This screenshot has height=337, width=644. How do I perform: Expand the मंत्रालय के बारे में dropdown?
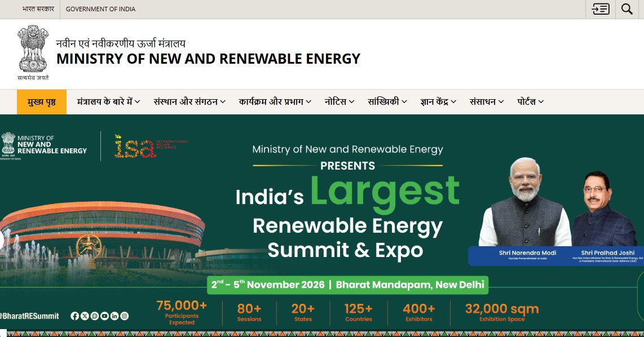(x=108, y=101)
